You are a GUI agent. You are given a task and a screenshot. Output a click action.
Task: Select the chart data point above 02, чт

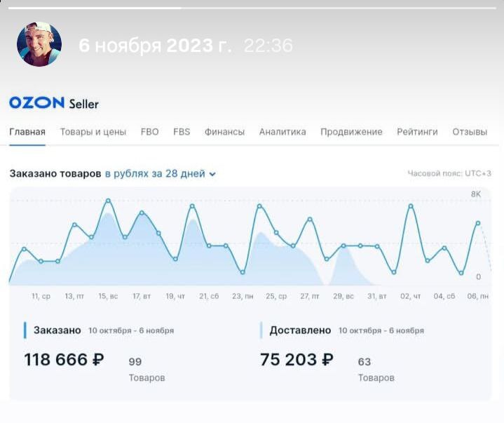[411, 206]
